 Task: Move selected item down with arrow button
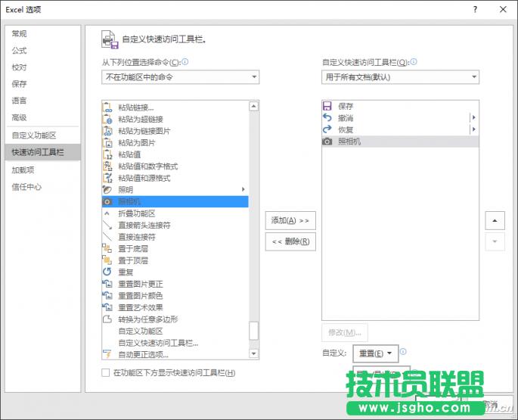click(495, 241)
